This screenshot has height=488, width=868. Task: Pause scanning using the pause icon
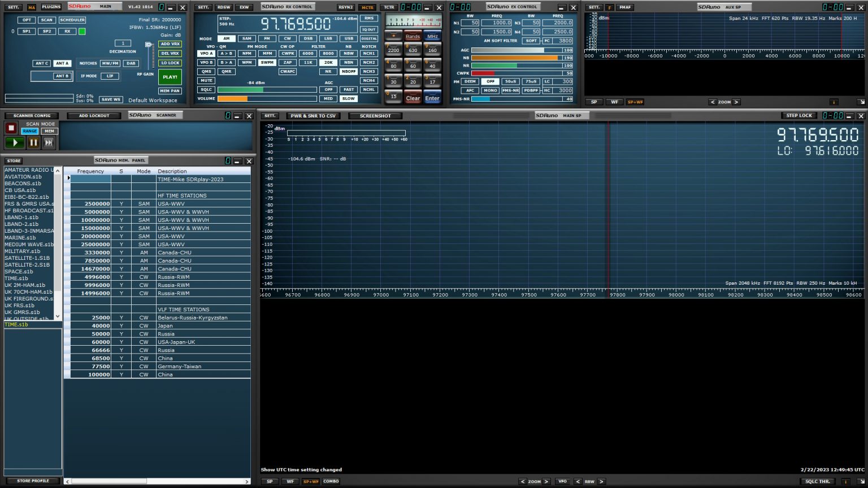pyautogui.click(x=33, y=142)
